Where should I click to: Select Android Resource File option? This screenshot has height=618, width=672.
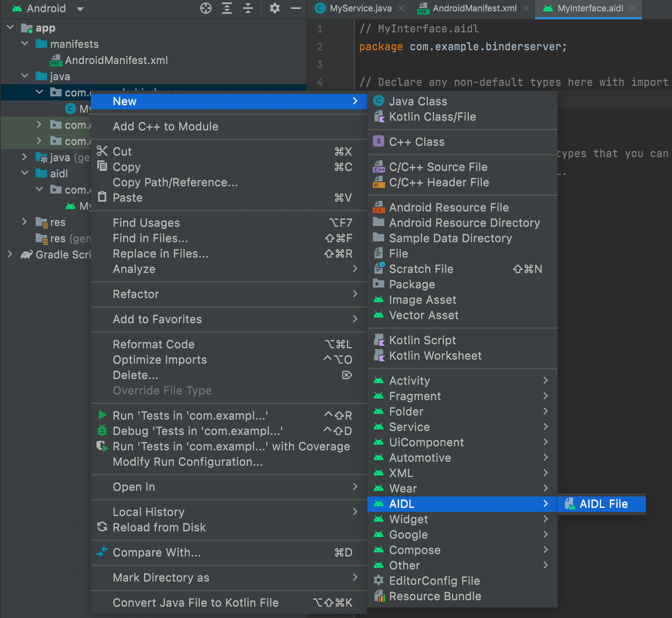(462, 207)
